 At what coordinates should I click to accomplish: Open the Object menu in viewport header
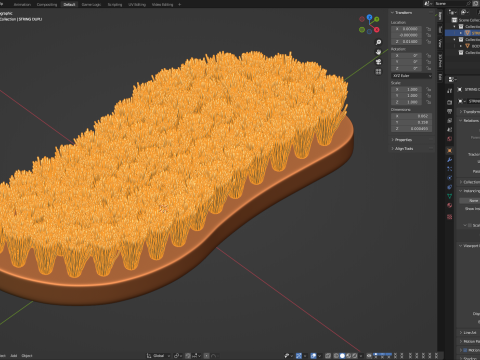27,356
